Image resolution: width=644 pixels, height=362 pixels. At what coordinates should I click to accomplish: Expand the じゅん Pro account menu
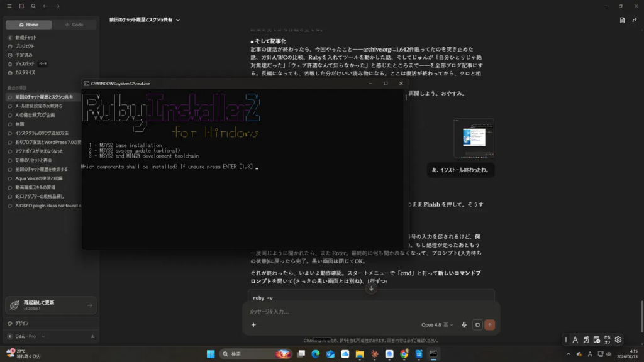26,336
